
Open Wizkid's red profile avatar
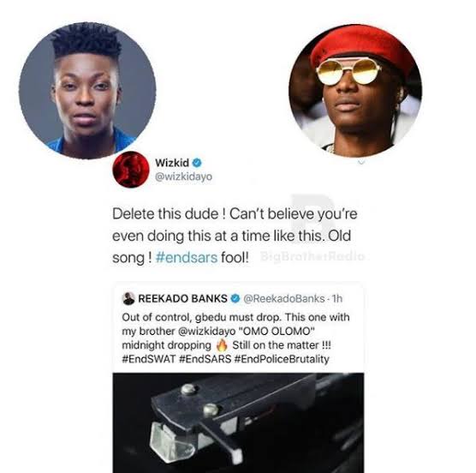tap(131, 169)
